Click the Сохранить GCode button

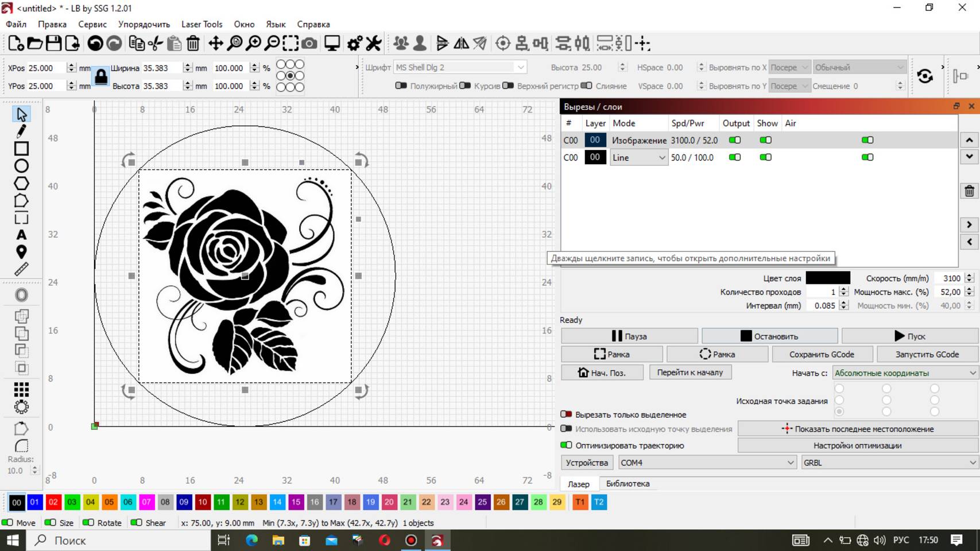(x=822, y=354)
